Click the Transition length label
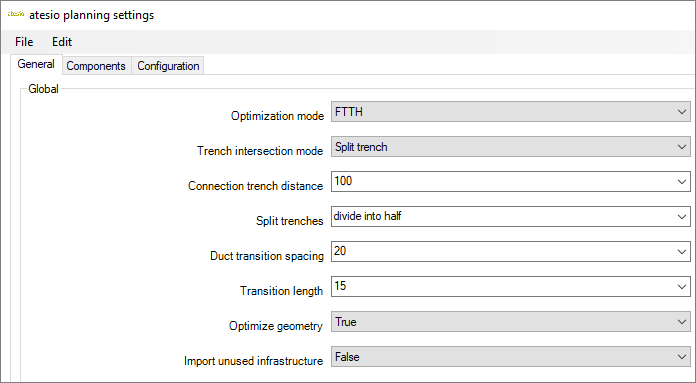 click(x=281, y=291)
